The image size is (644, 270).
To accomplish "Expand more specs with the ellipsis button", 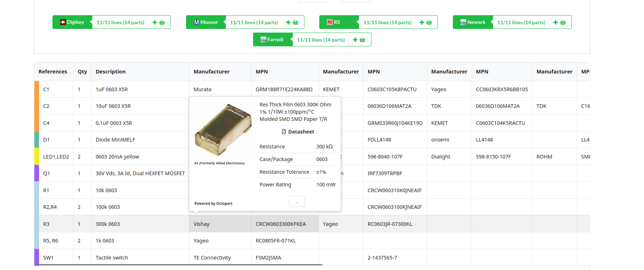I will pos(297,202).
